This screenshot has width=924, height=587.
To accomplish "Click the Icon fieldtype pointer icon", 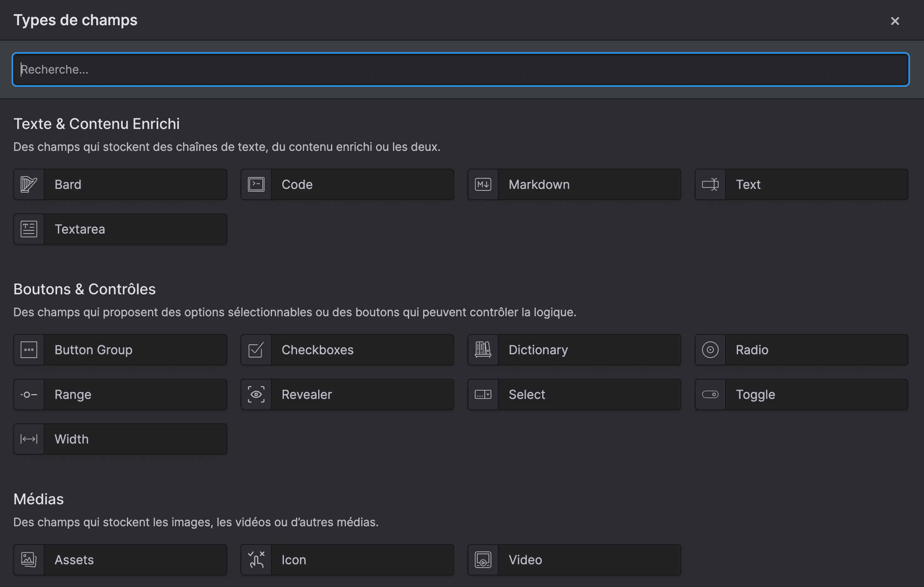I will point(256,560).
